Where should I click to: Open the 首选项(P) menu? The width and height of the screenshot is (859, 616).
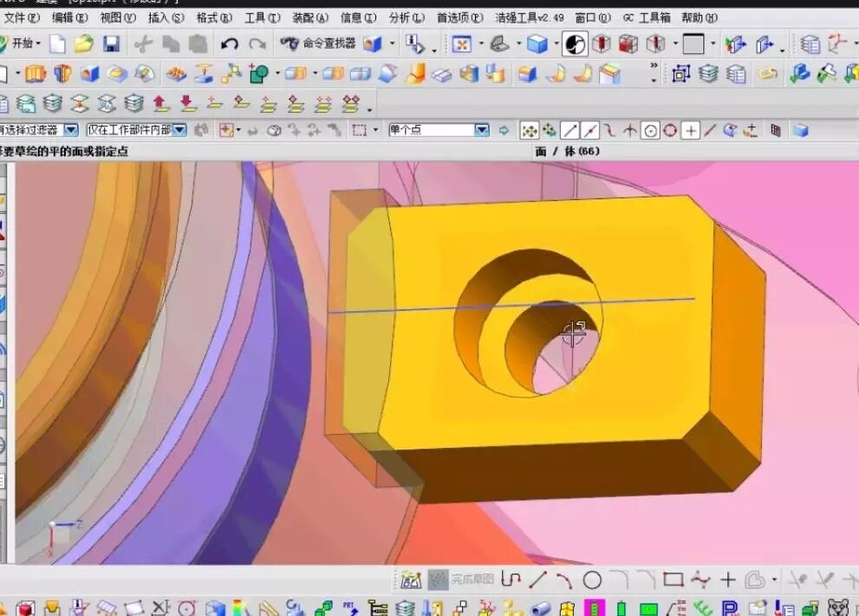(459, 17)
